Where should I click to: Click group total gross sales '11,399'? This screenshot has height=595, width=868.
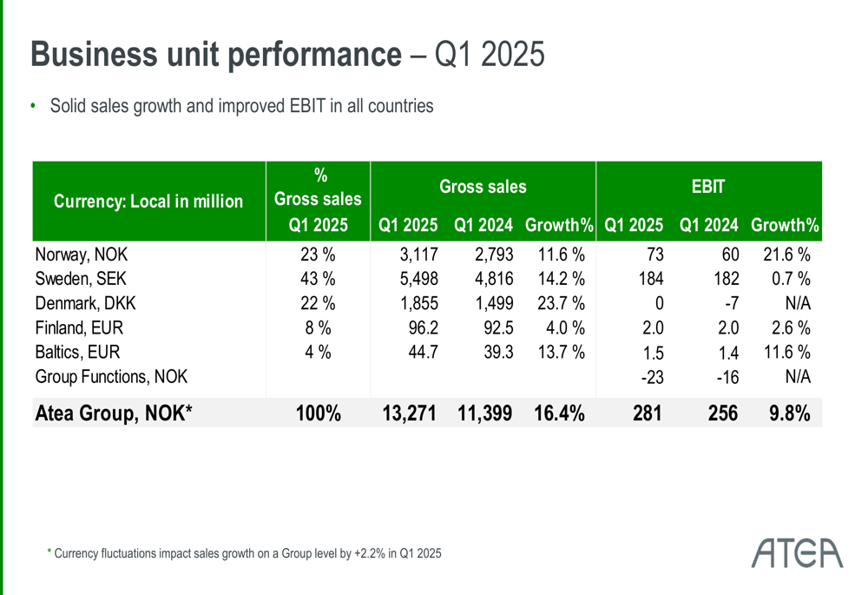485,413
